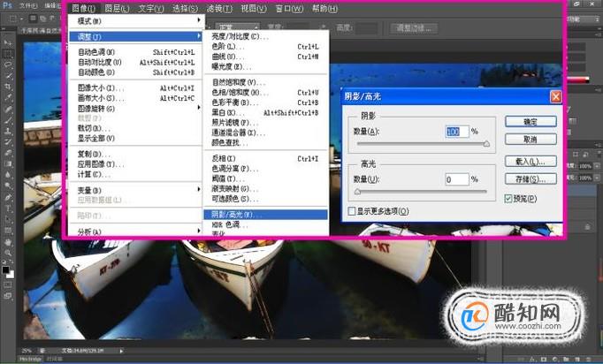Select the Zoom tool
The image size is (603, 364).
tap(8, 253)
